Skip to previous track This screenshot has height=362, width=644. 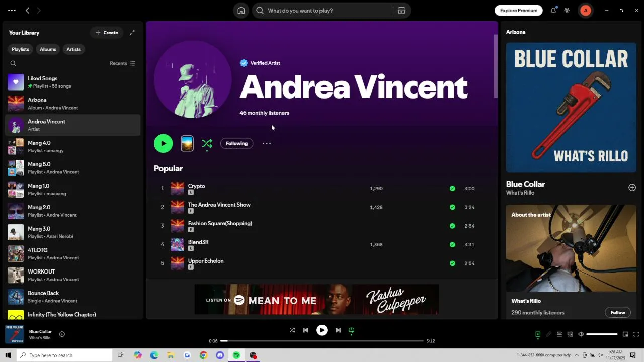pyautogui.click(x=306, y=330)
